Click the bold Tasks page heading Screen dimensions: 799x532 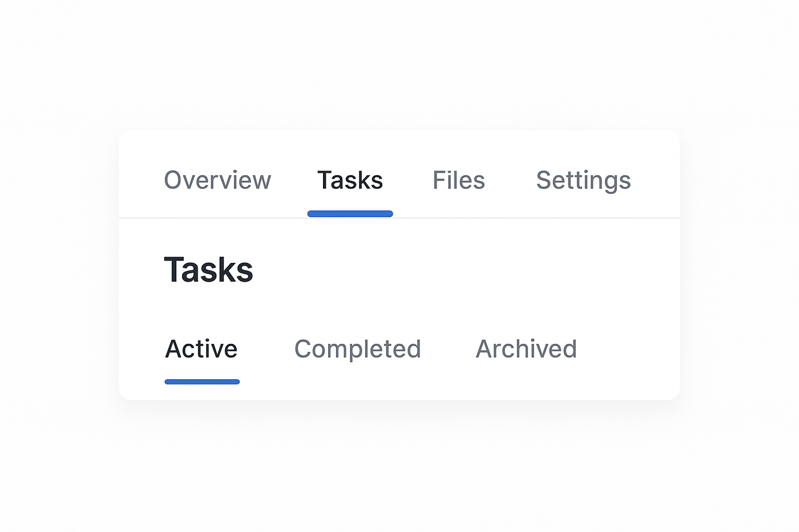point(208,270)
